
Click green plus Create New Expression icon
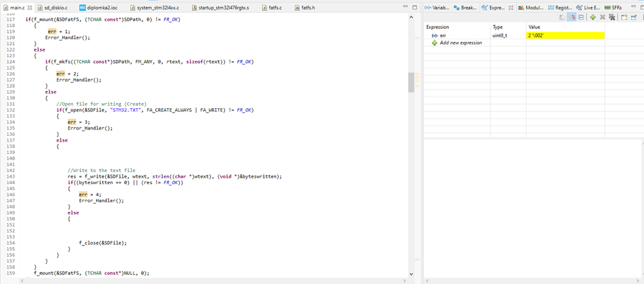pyautogui.click(x=592, y=17)
